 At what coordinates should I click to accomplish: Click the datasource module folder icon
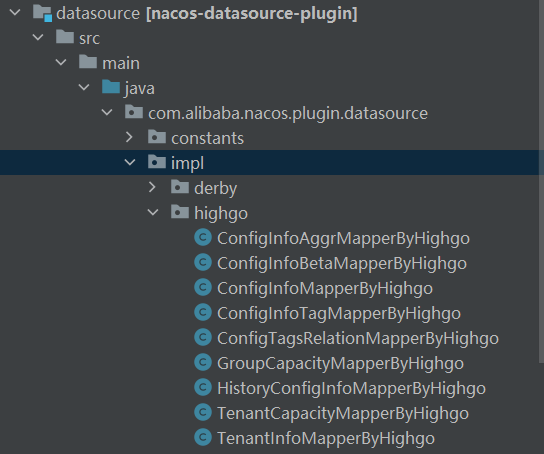(x=42, y=13)
